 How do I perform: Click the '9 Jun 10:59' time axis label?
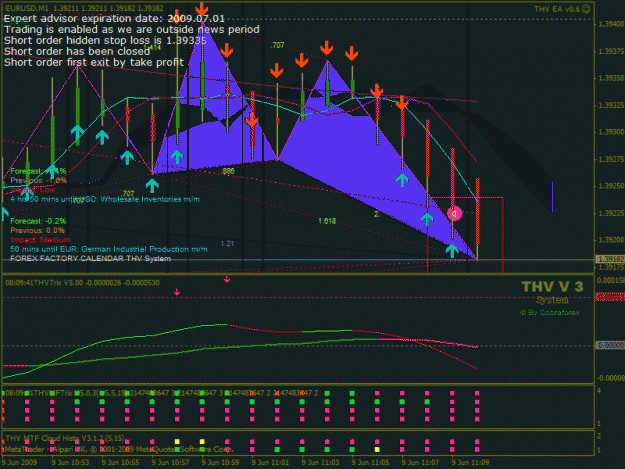pos(220,463)
